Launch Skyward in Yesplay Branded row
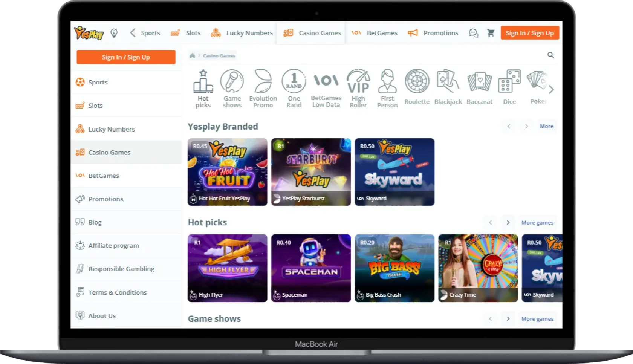 click(x=394, y=172)
